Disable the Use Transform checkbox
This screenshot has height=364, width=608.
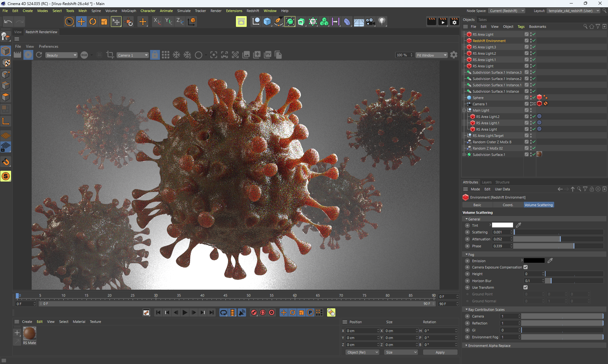[x=525, y=287]
